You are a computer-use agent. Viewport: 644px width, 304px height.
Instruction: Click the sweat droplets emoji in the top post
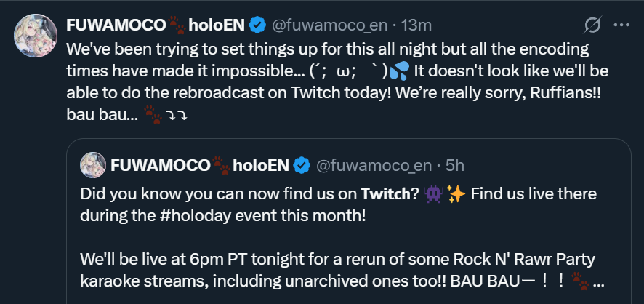(399, 73)
